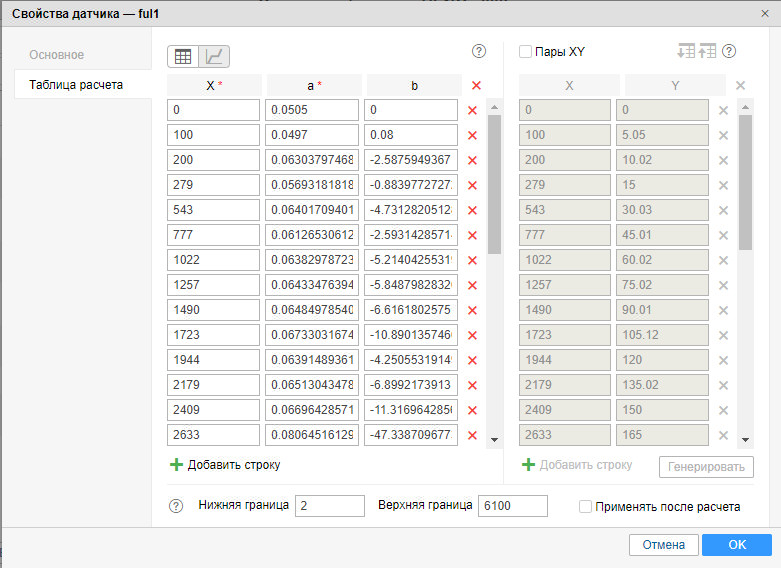Open help icon beside Нижняя граница
This screenshot has width=781, height=568.
pos(176,507)
